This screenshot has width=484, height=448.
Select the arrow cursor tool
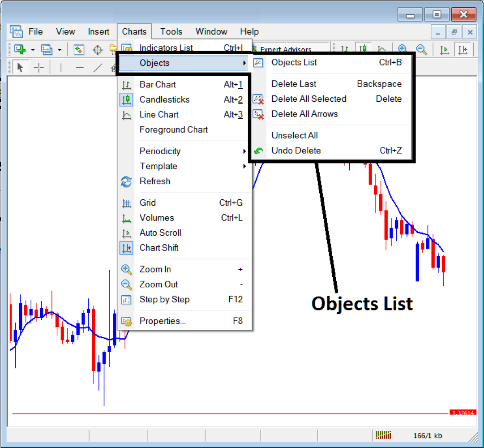pos(20,67)
